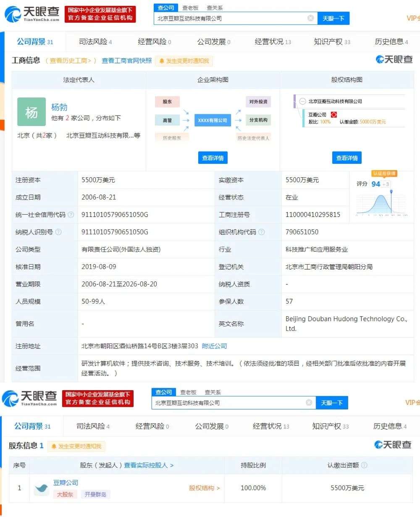Open the 知识产权 tab in lower navigation

coord(331,426)
